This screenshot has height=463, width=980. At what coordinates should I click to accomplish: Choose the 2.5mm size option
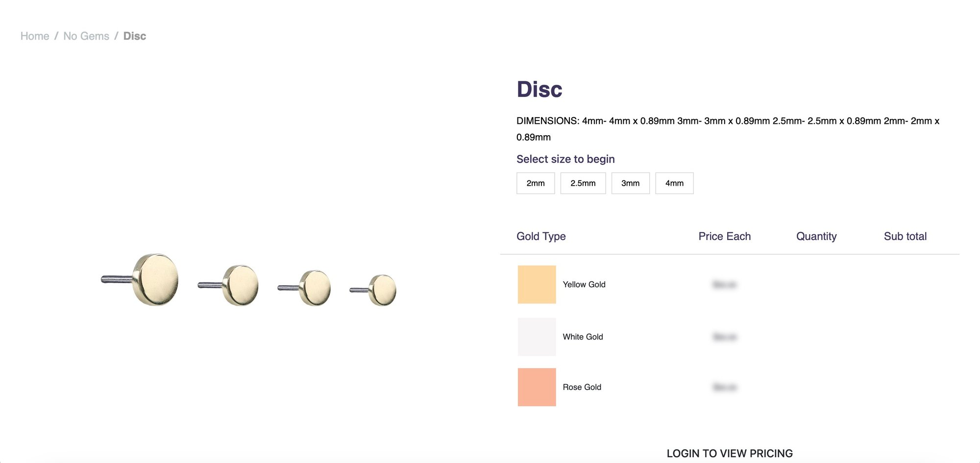click(x=583, y=183)
